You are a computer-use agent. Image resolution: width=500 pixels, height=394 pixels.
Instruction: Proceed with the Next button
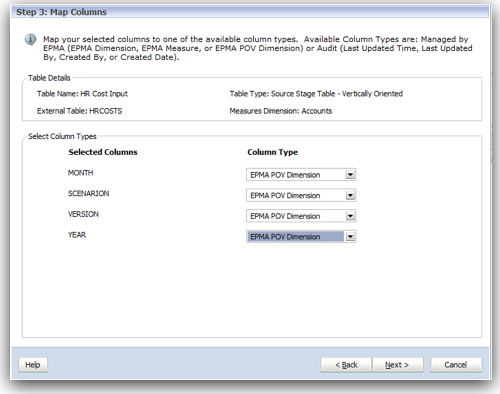pyautogui.click(x=398, y=365)
